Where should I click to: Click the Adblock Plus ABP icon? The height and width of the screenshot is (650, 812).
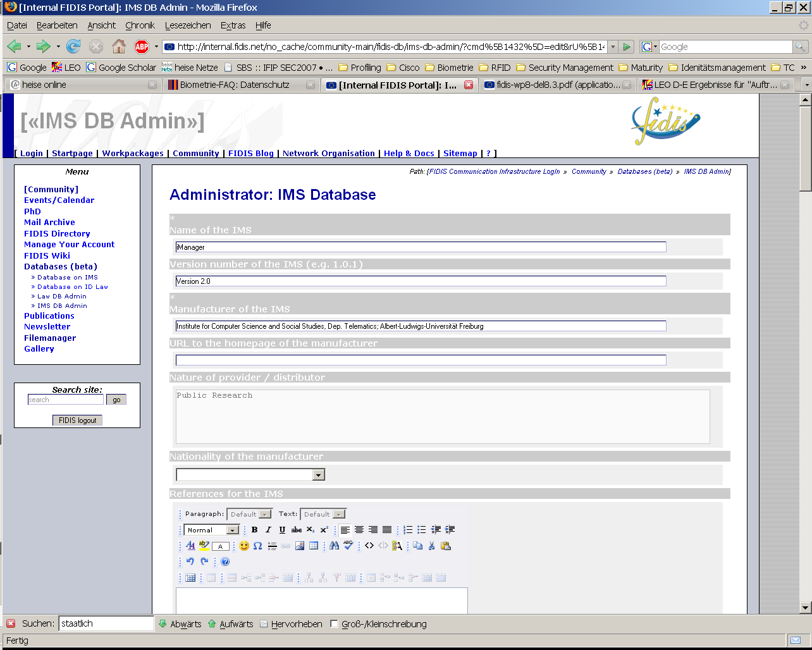tap(142, 47)
